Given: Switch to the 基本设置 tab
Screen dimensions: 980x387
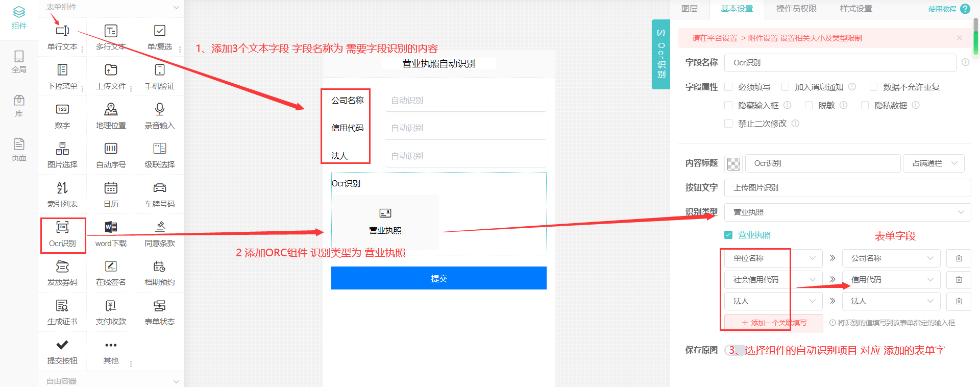Looking at the screenshot, I should tap(737, 9).
